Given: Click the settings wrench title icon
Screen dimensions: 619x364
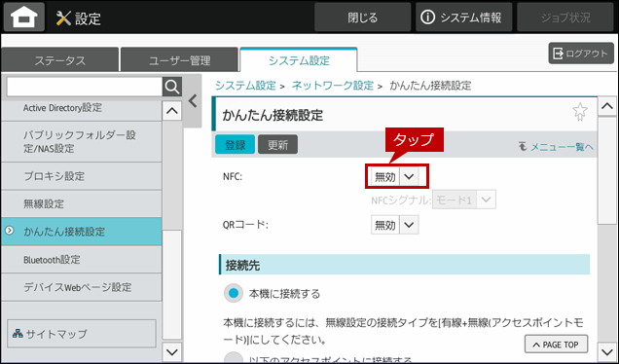Looking at the screenshot, I should click(x=63, y=18).
